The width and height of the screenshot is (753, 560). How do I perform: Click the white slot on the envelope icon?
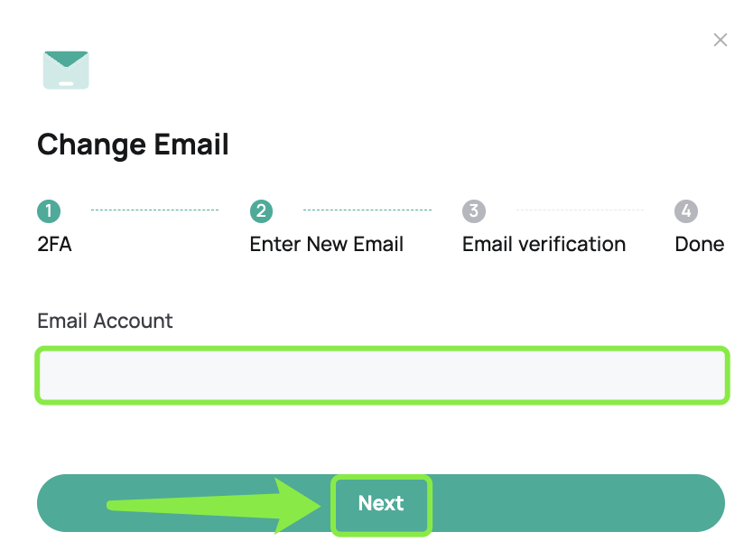coord(66,84)
